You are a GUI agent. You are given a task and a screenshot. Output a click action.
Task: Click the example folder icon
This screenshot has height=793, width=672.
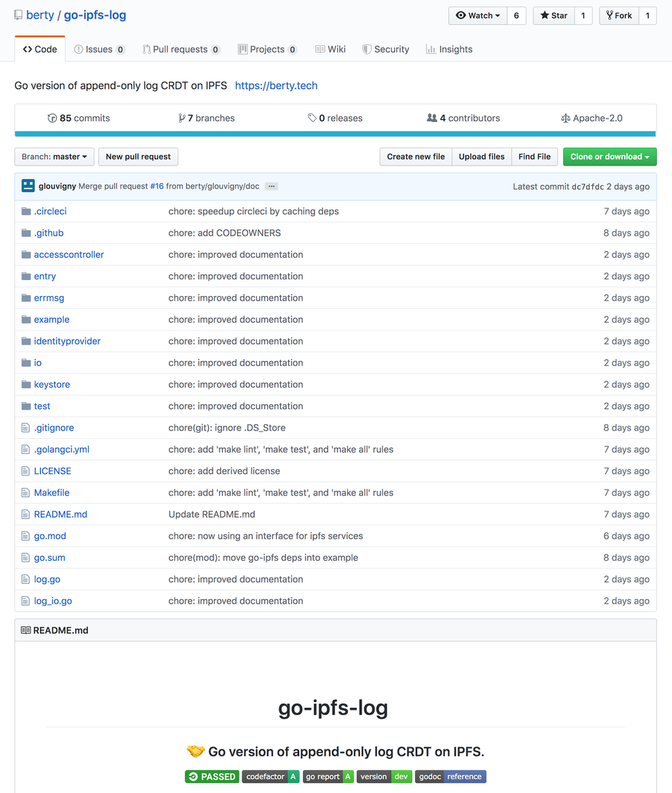click(26, 319)
